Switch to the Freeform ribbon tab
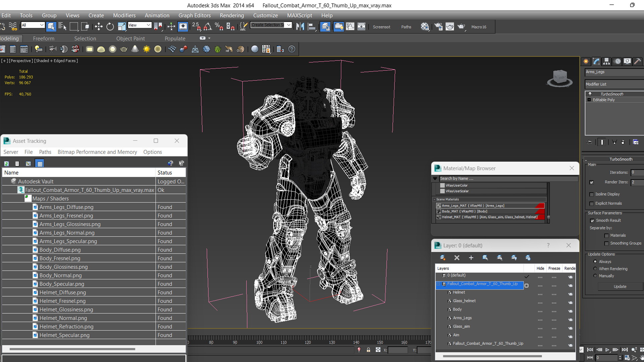This screenshot has height=362, width=644. click(x=44, y=39)
